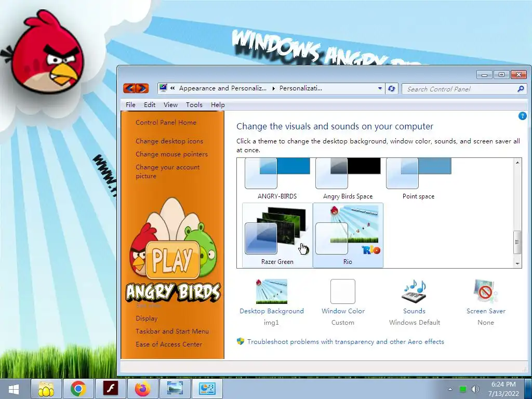This screenshot has width=532, height=399.
Task: Open the Display link in sidebar
Action: [147, 318]
